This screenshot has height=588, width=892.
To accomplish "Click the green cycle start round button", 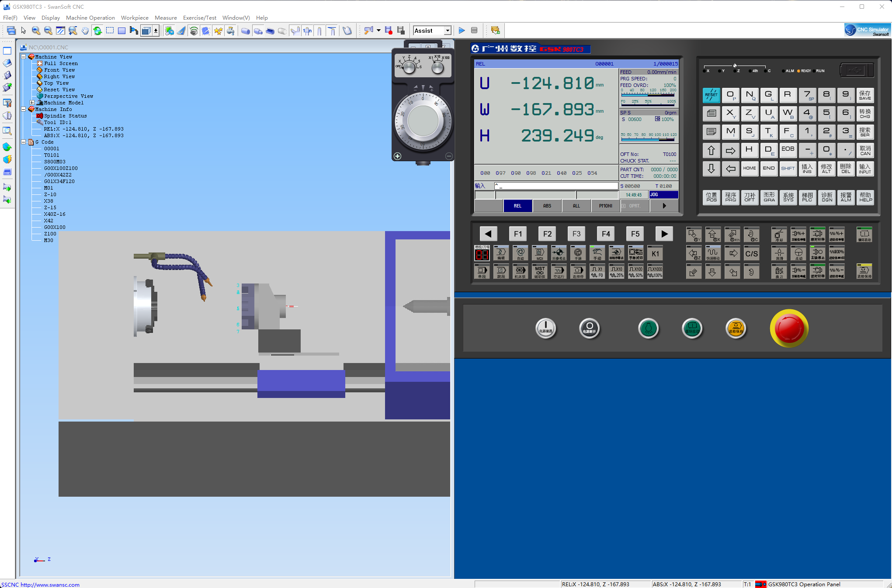I will [692, 328].
